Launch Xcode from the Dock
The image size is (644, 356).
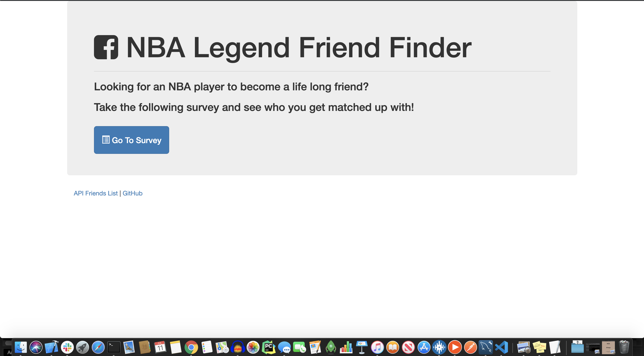[51, 347]
